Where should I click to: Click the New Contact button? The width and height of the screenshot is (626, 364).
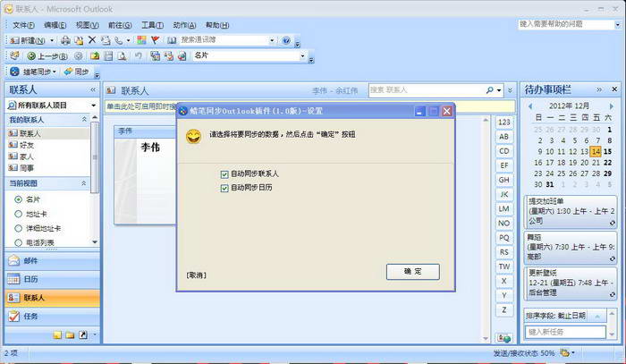click(x=27, y=40)
